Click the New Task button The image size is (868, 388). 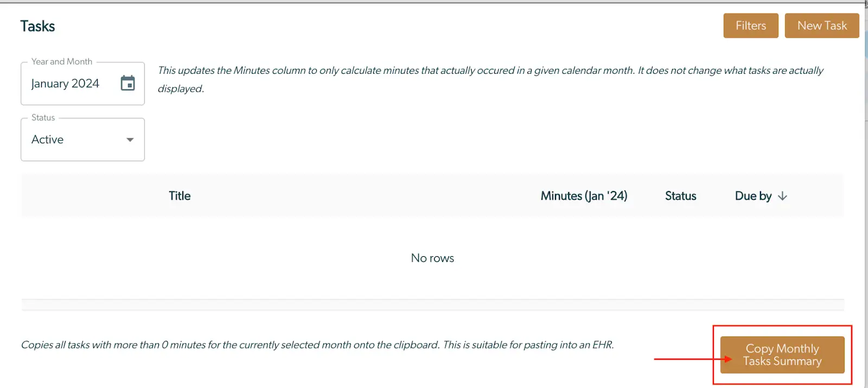821,25
